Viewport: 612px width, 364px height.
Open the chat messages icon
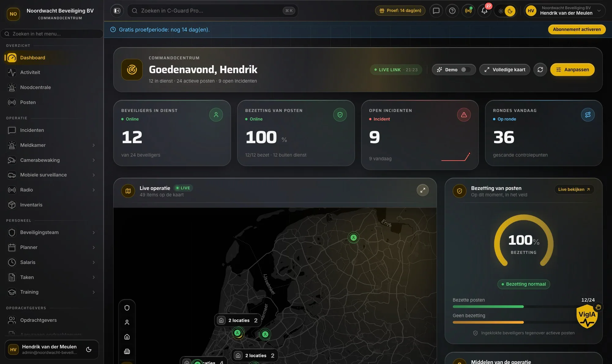click(x=436, y=11)
